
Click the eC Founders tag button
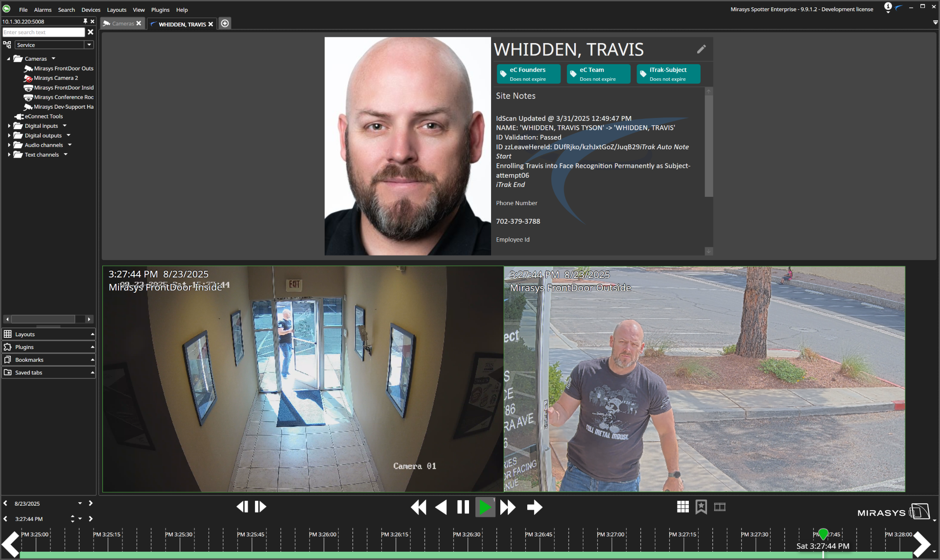(528, 74)
